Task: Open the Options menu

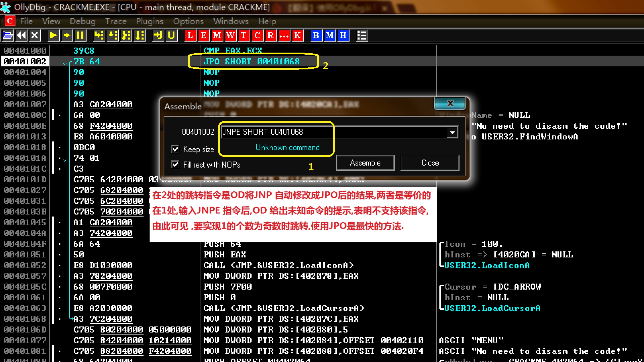Action: point(188,21)
